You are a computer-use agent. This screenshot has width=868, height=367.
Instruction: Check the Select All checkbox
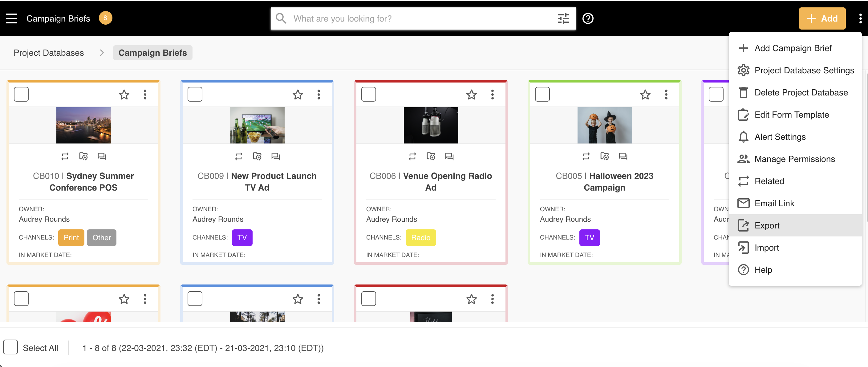10,347
